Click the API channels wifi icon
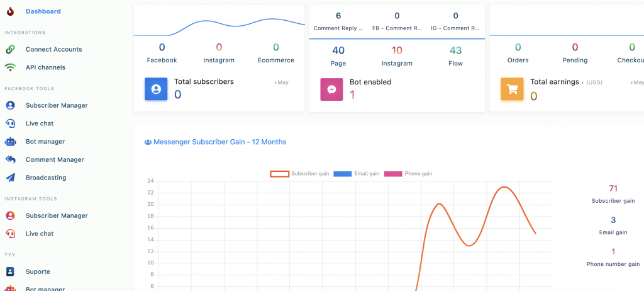Screen dimensions: 644x291 pos(10,67)
